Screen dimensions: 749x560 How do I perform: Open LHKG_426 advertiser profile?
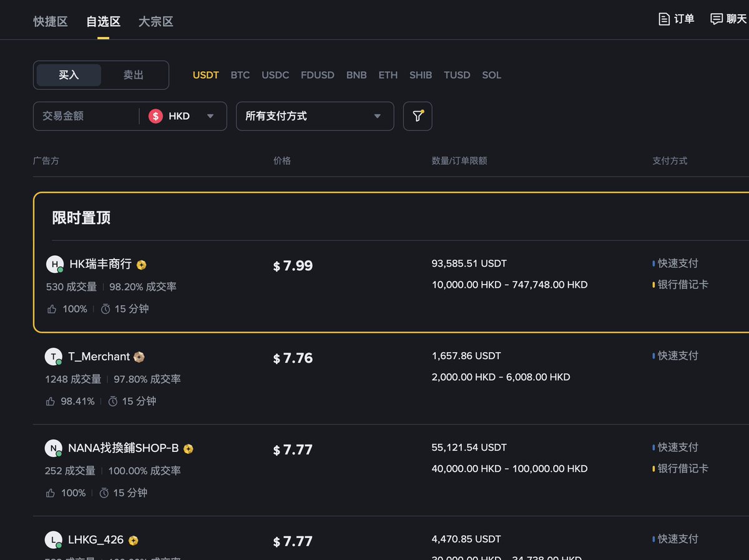(96, 540)
